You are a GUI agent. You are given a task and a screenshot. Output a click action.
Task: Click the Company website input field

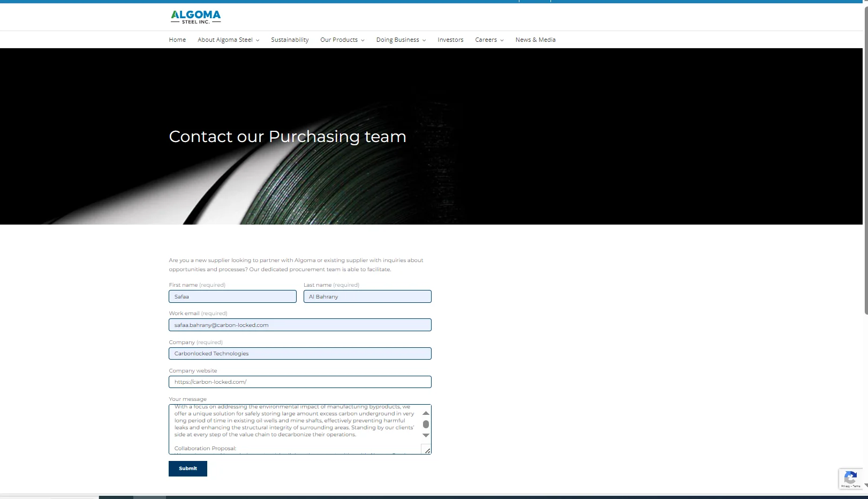click(x=300, y=382)
